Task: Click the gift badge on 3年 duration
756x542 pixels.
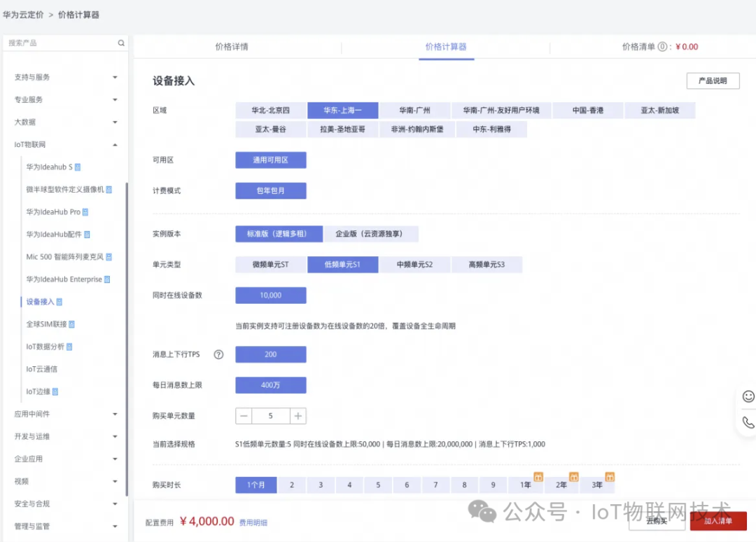Action: coord(610,477)
